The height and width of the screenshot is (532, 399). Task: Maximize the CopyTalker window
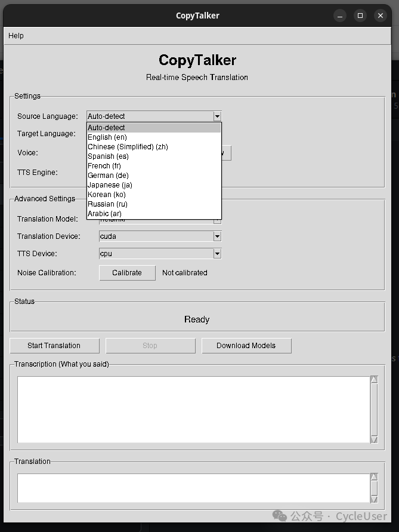click(x=360, y=16)
